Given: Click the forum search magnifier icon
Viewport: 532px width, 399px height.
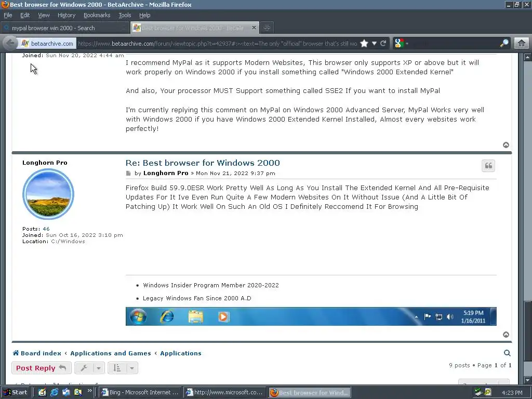Looking at the screenshot, I should [507, 353].
